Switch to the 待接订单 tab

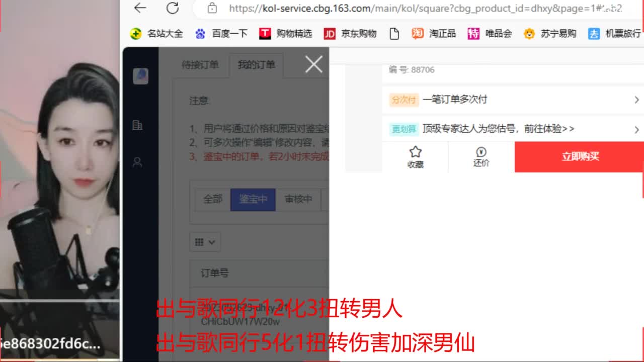coord(200,64)
